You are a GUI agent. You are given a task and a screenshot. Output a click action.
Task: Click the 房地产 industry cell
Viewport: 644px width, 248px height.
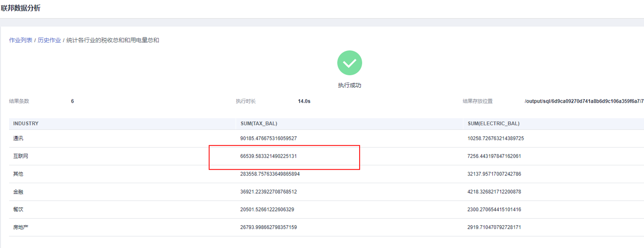tap(20, 227)
